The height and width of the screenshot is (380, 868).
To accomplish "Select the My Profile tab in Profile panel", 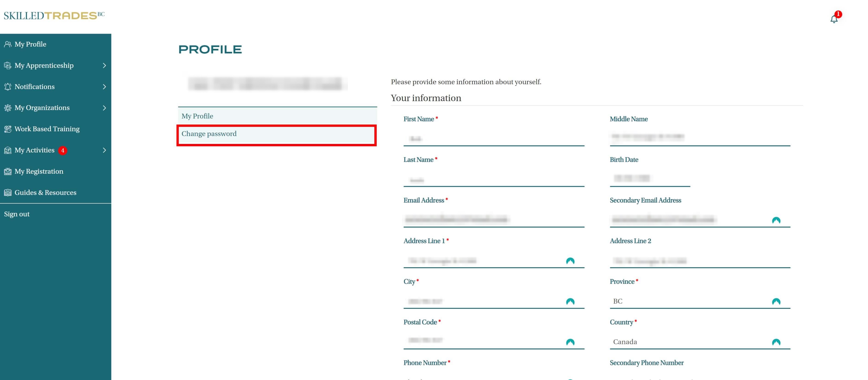I will click(198, 116).
